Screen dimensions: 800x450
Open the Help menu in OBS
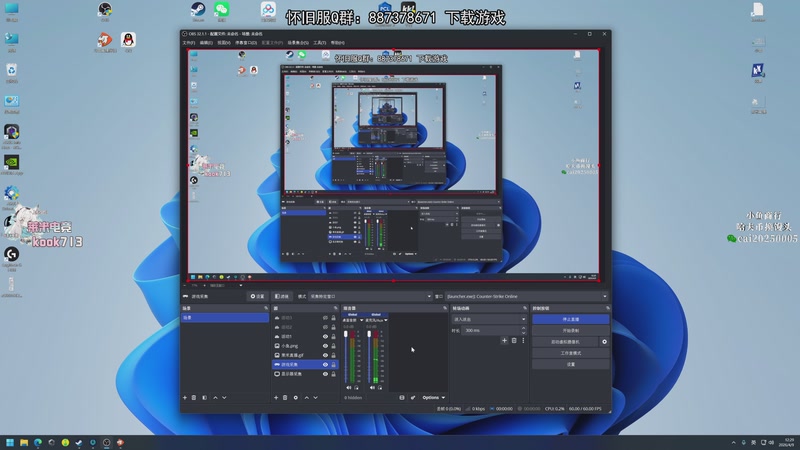(x=337, y=43)
